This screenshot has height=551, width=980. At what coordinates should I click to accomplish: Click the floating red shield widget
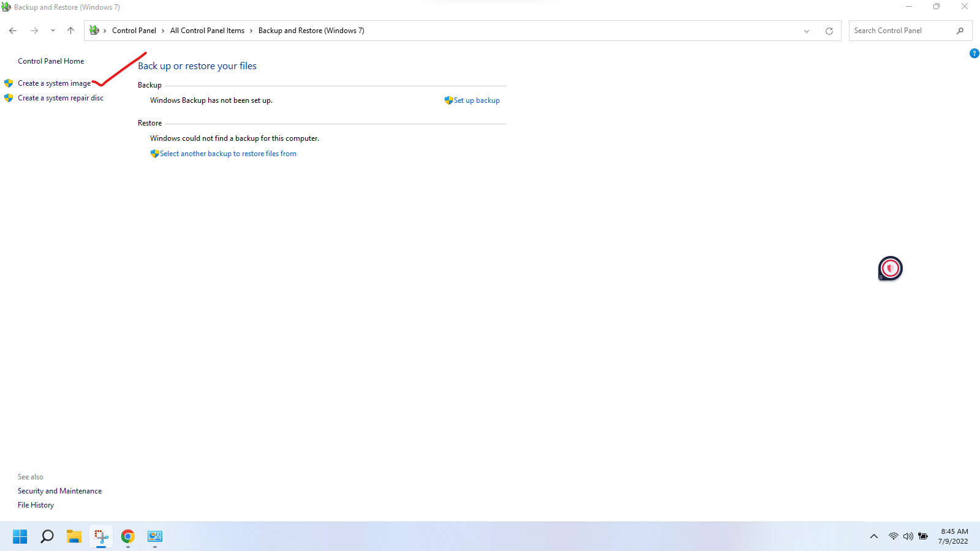coord(891,268)
